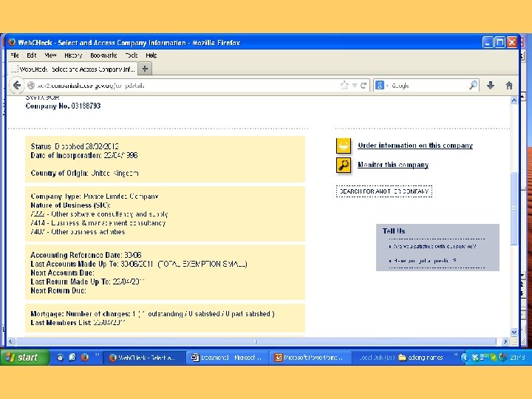Click the vertical scrollbar up arrow
Viewport: 532px width, 399px height.
(x=514, y=100)
